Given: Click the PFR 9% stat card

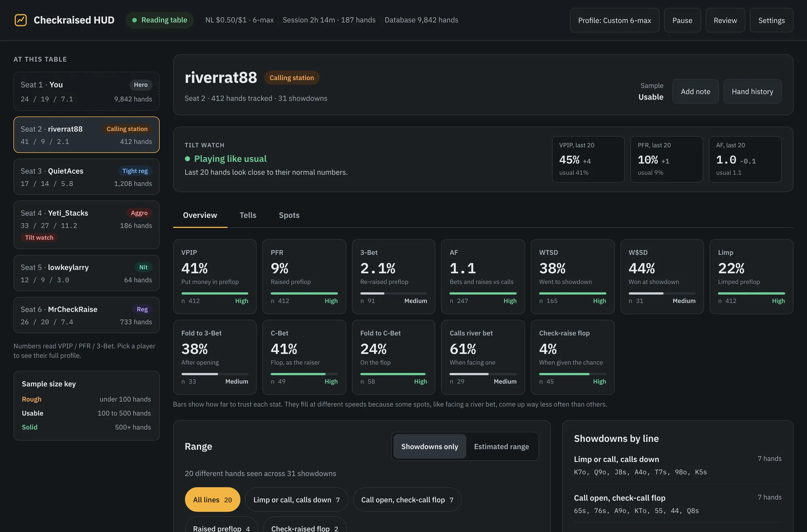Looking at the screenshot, I should 304,277.
